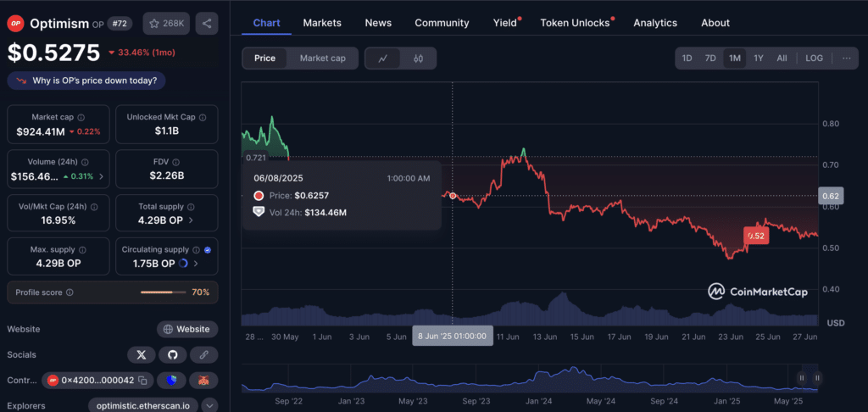Select the Price toggle

[264, 58]
